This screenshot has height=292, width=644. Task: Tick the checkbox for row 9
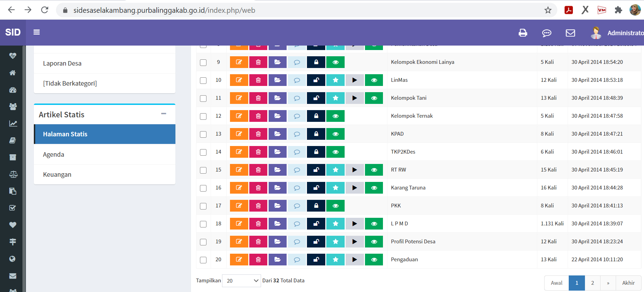click(x=203, y=62)
